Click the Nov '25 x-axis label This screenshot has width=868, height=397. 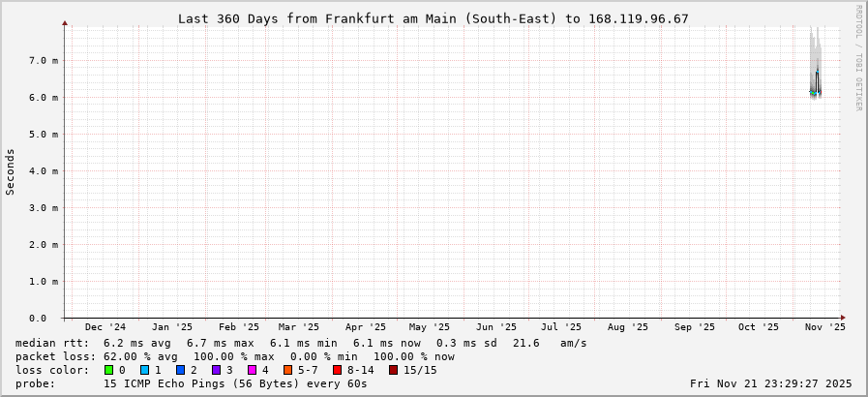pyautogui.click(x=824, y=327)
